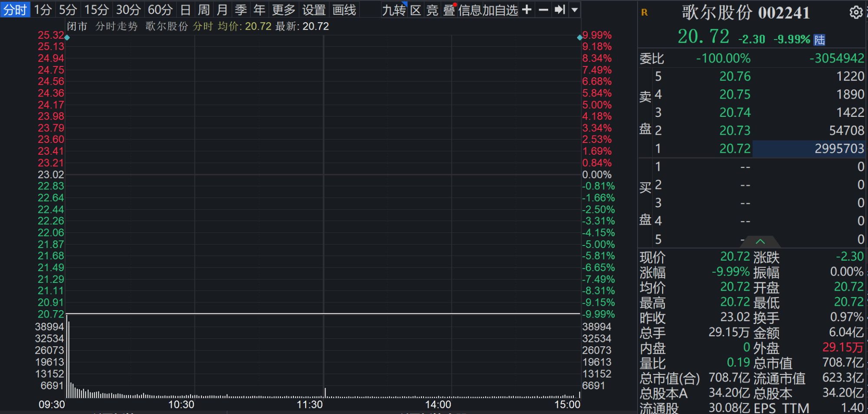Zoom out chart with minus icon
This screenshot has width=868, height=414.
click(543, 10)
